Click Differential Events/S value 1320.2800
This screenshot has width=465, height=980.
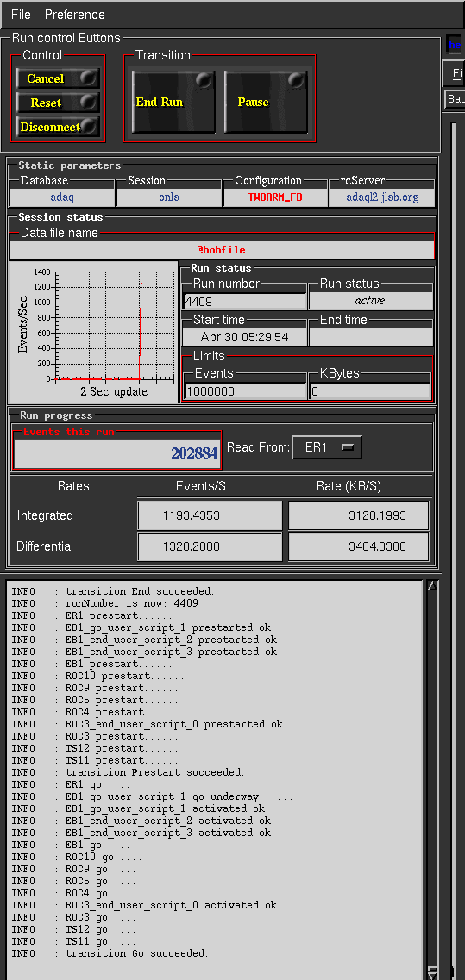coord(210,546)
